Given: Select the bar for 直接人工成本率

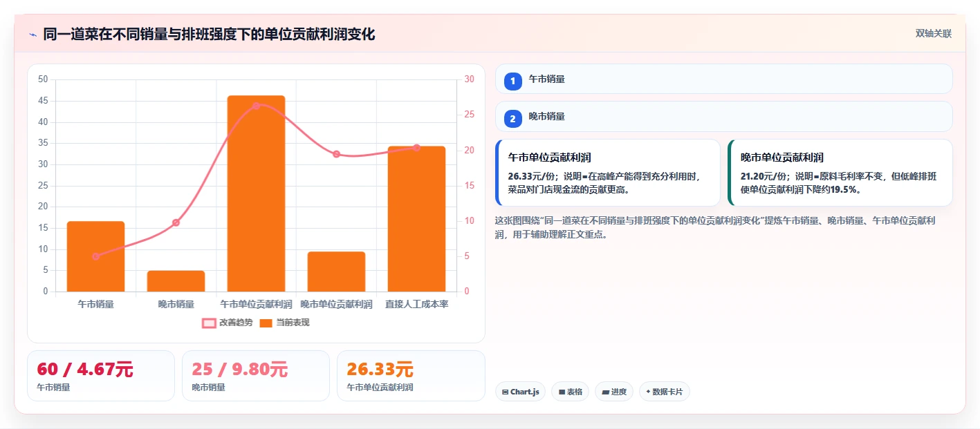Looking at the screenshot, I should 416,219.
